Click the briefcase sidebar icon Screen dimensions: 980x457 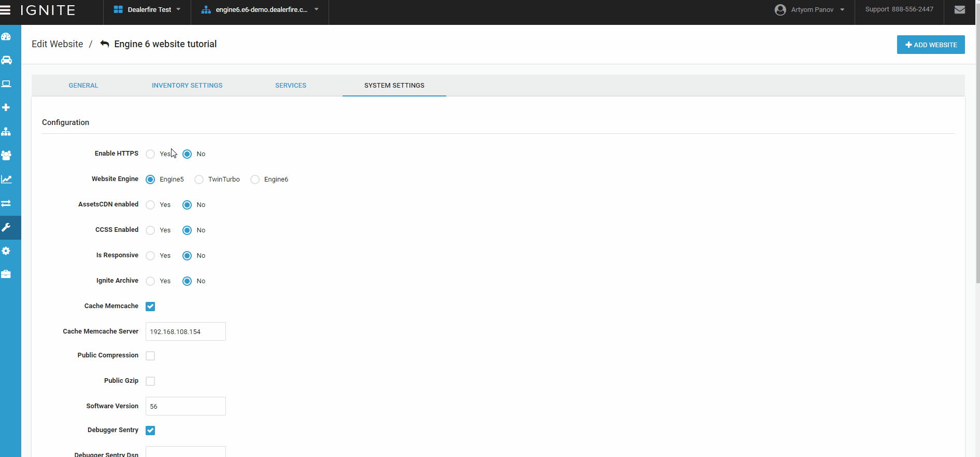pyautogui.click(x=6, y=274)
